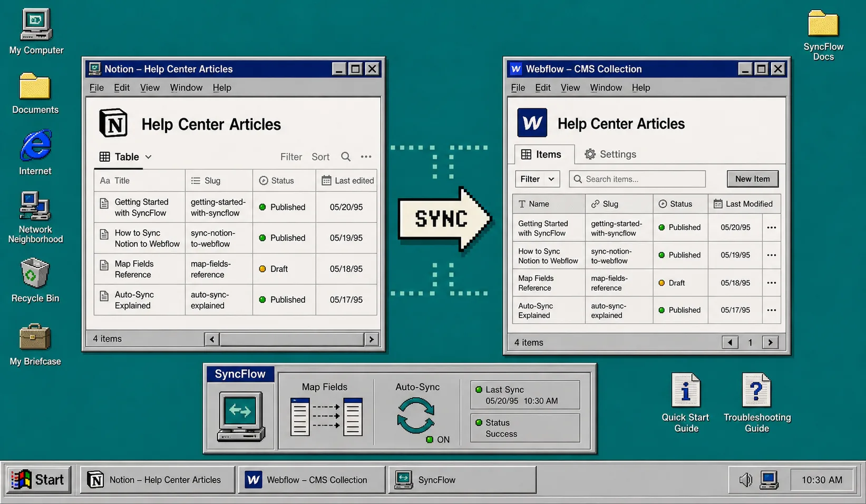Switch to Webflow CMS Collection taskbar button
This screenshot has height=504, width=866.
[x=312, y=480]
